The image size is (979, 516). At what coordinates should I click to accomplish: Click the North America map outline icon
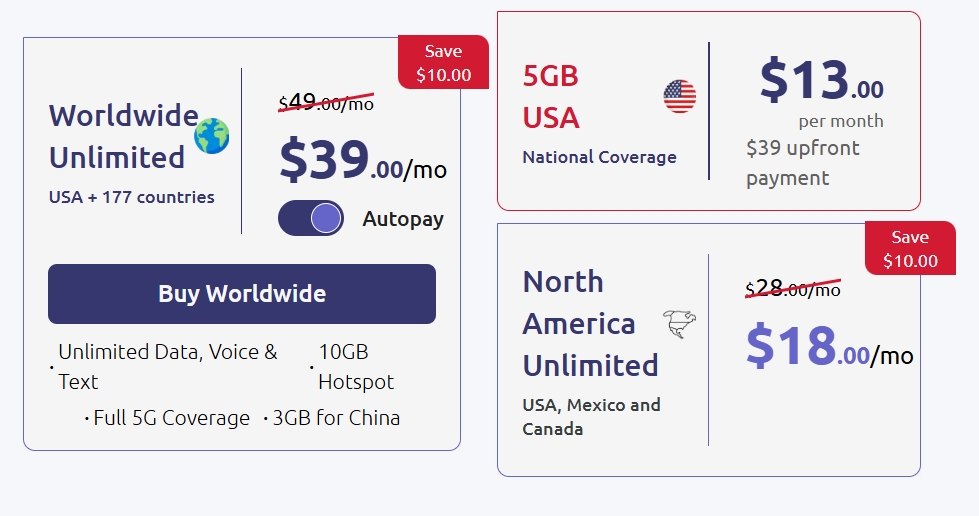coord(679,324)
